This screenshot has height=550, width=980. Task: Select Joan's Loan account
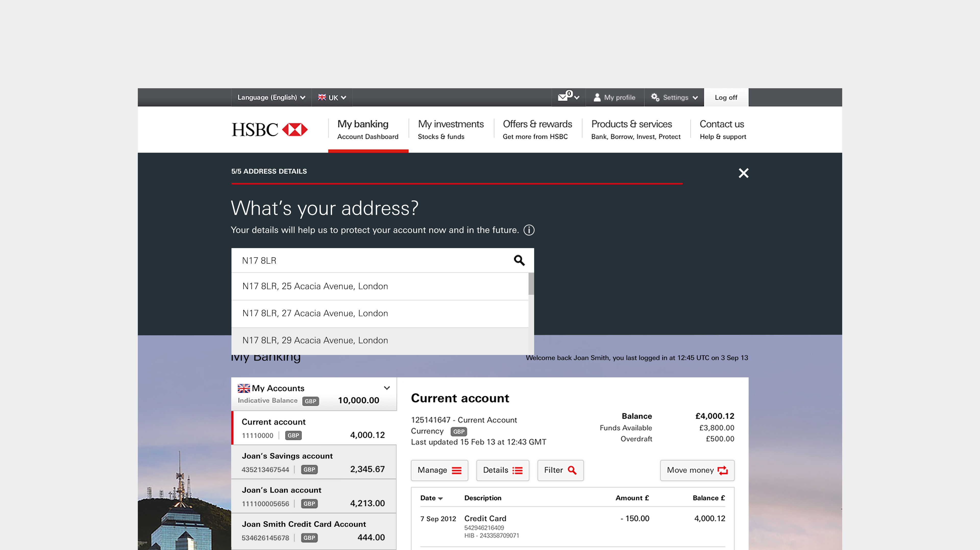pyautogui.click(x=314, y=496)
